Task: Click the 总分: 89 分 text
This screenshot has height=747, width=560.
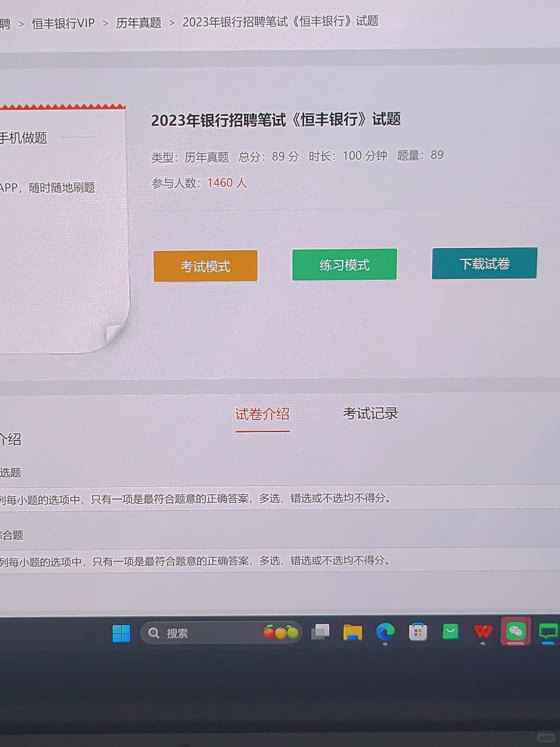Action: tap(269, 156)
